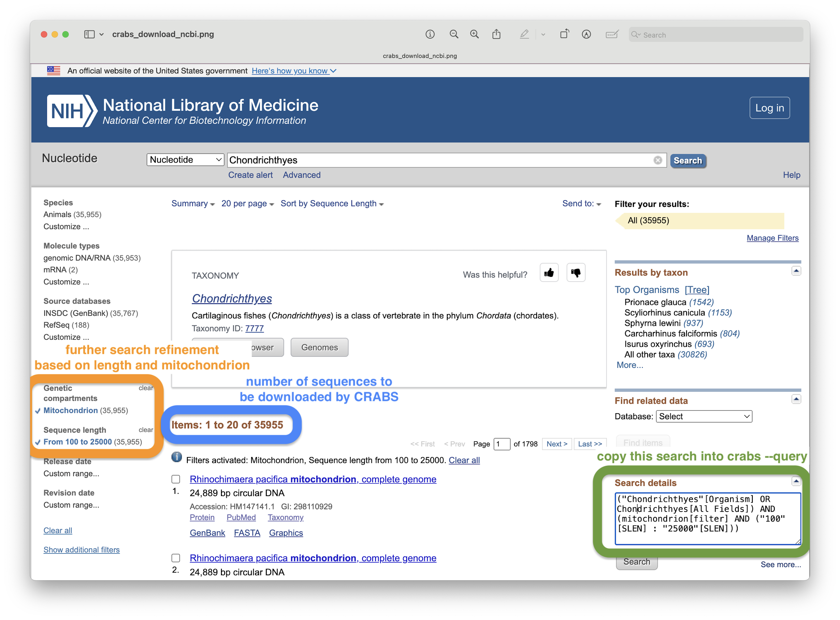Click Search button under Search details
840x620 pixels.
click(x=636, y=562)
